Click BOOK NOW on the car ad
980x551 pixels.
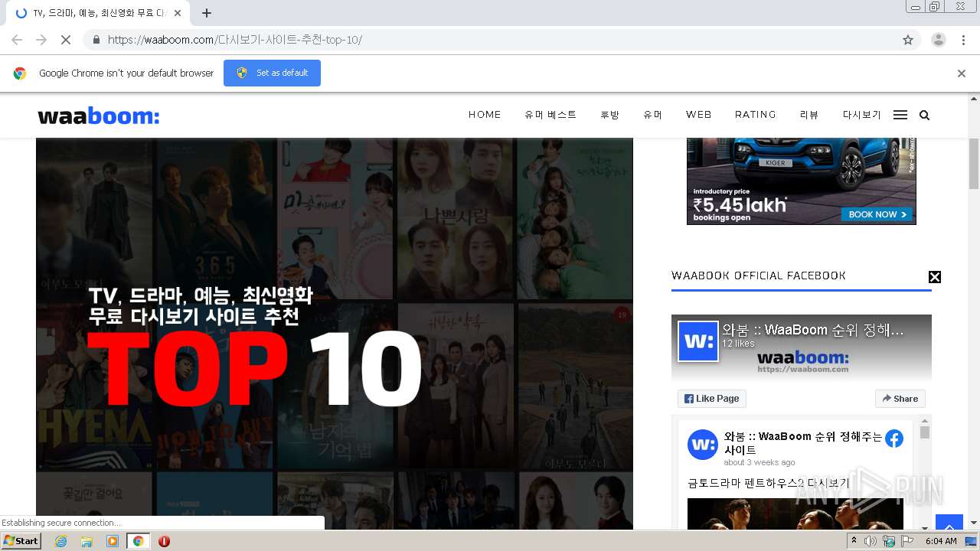pyautogui.click(x=877, y=214)
